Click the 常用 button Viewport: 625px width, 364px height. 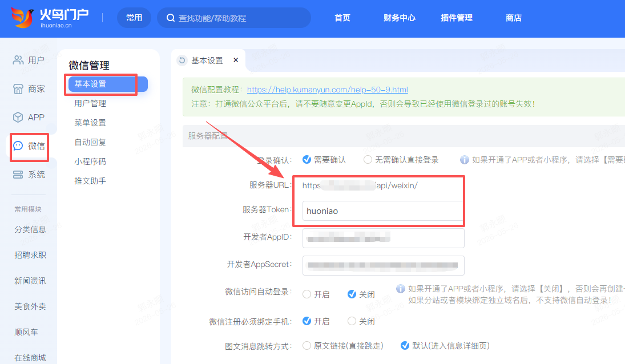134,18
